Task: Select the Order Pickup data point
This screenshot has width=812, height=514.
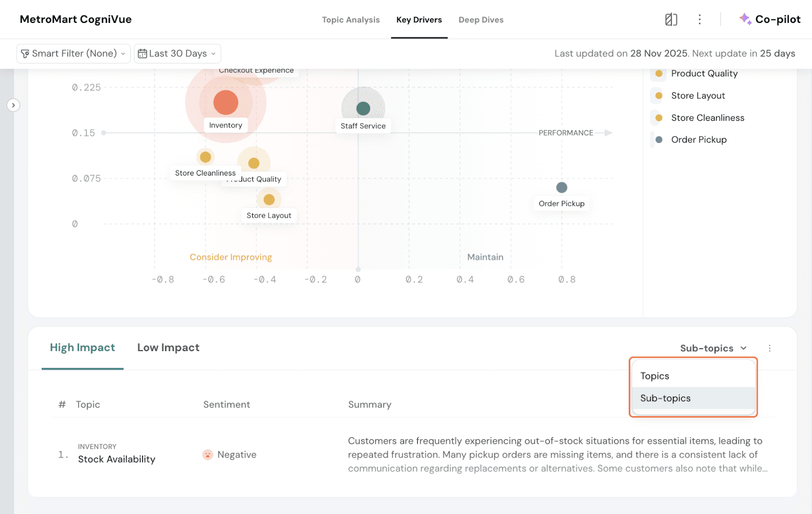Action: (561, 188)
